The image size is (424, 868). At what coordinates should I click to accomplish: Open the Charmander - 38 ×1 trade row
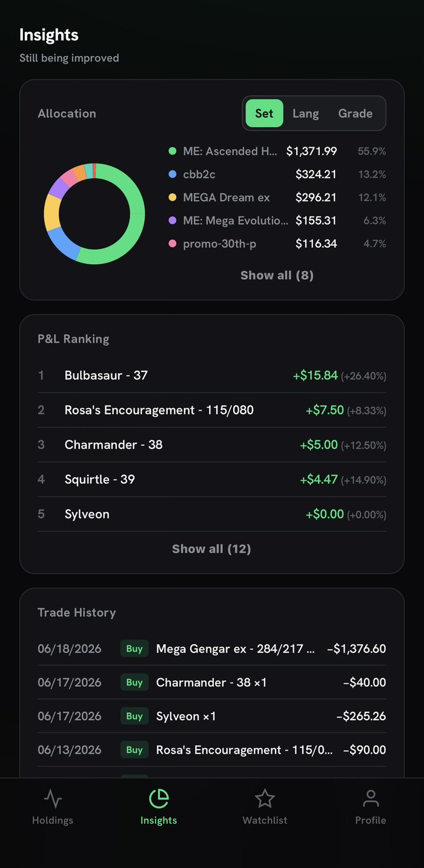[212, 683]
